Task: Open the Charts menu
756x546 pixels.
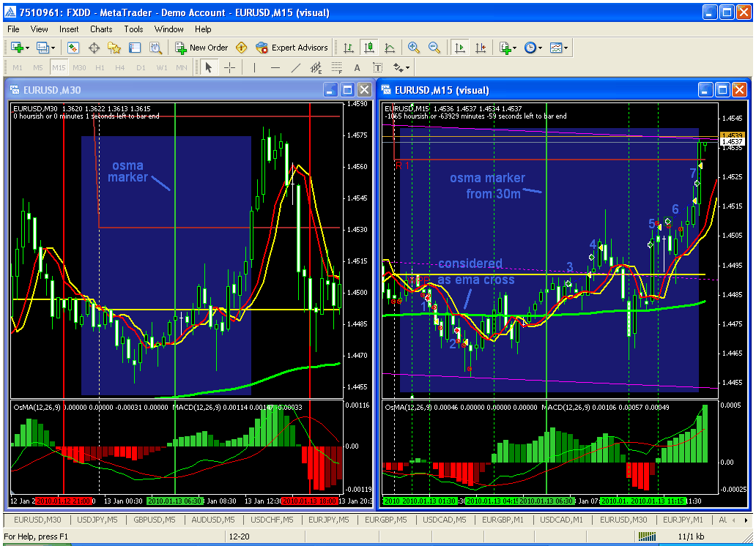Action: 101,29
